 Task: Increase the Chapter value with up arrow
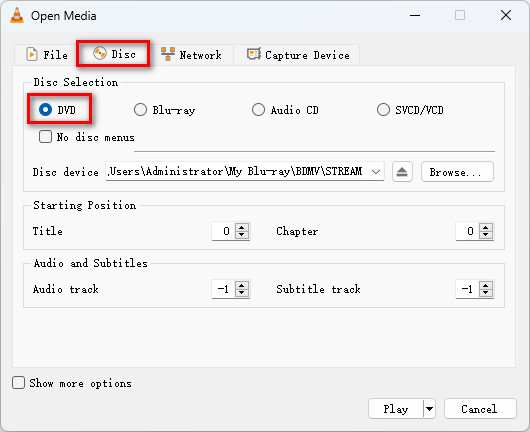coord(486,227)
